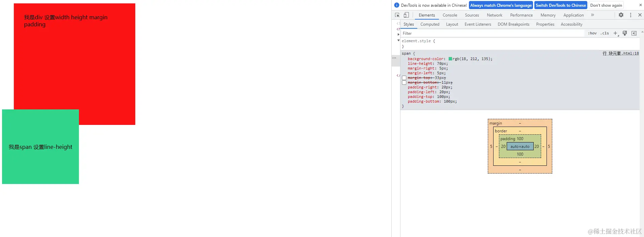Close the DevTools panel
The image size is (644, 237).
tap(640, 15)
